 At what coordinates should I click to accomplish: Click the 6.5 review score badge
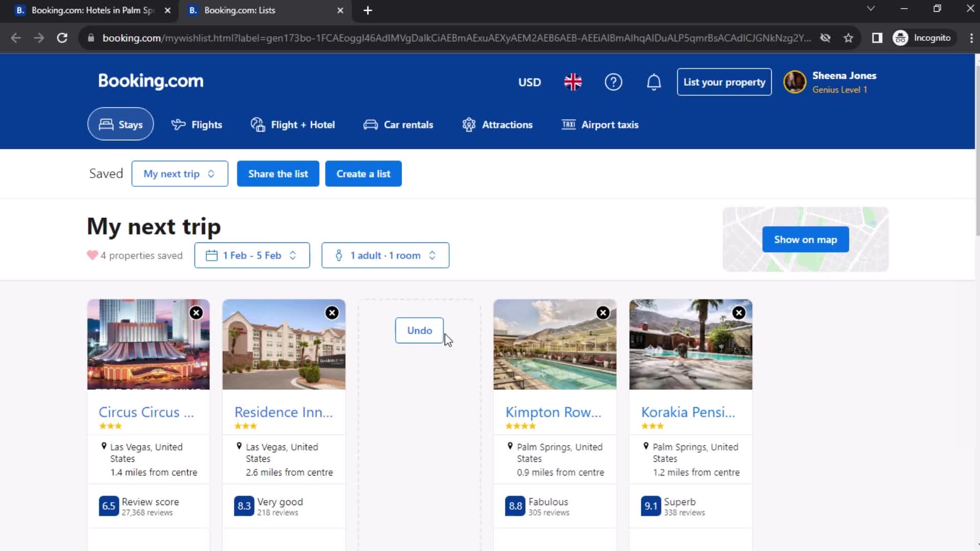(108, 506)
